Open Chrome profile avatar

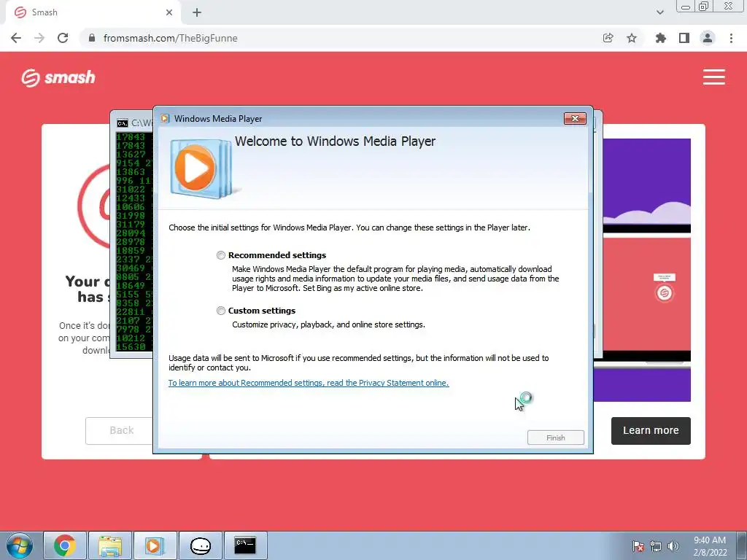708,38
